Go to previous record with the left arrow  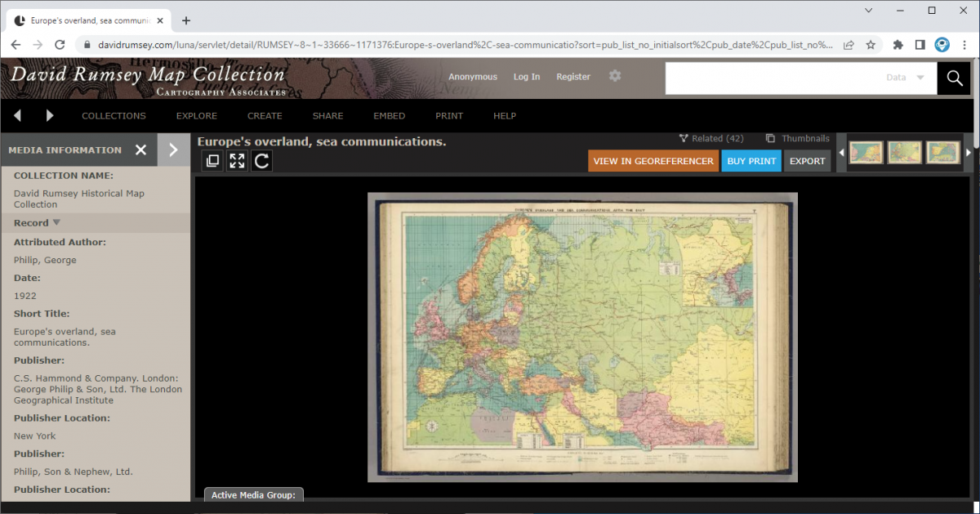[x=17, y=115]
